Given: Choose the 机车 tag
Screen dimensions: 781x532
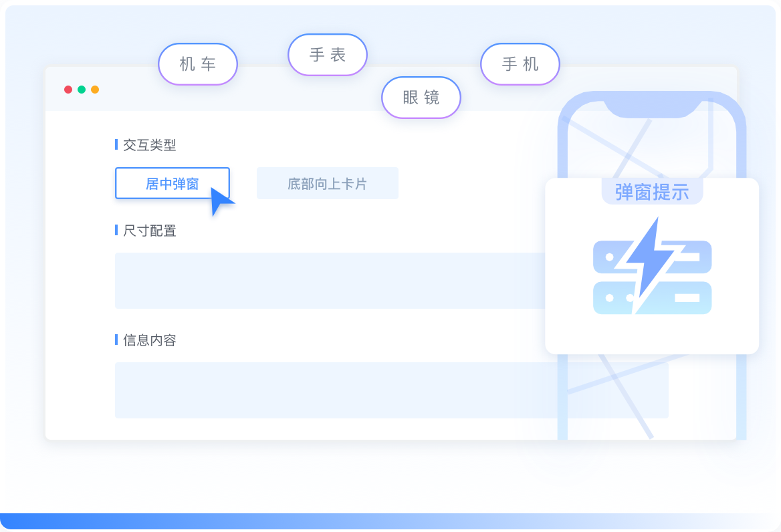Looking at the screenshot, I should coord(198,64).
